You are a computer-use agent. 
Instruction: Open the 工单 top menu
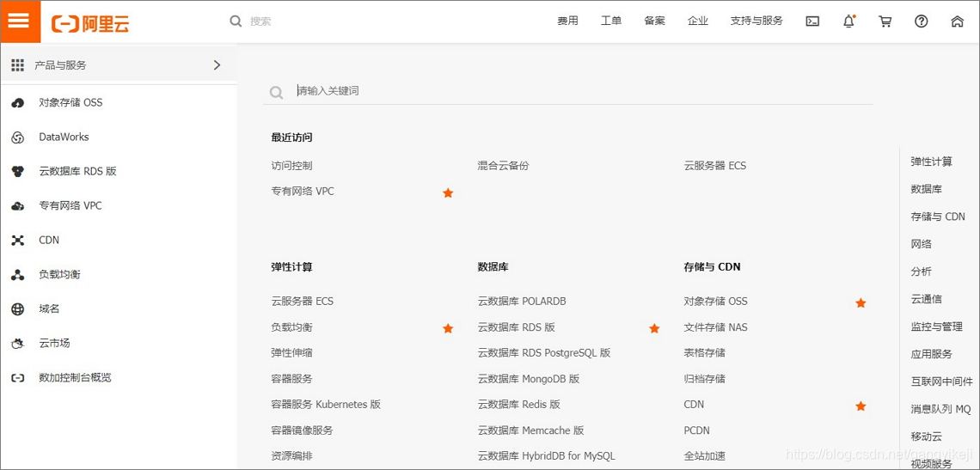[x=610, y=21]
